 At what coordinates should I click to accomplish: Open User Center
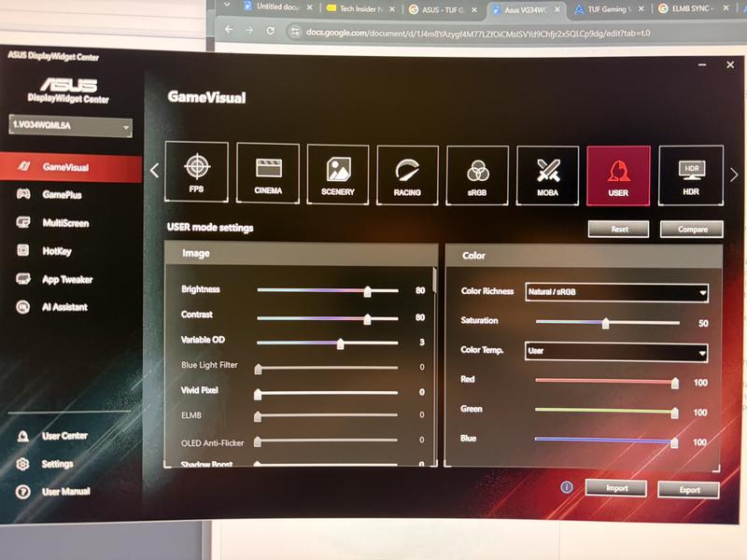pyautogui.click(x=64, y=436)
